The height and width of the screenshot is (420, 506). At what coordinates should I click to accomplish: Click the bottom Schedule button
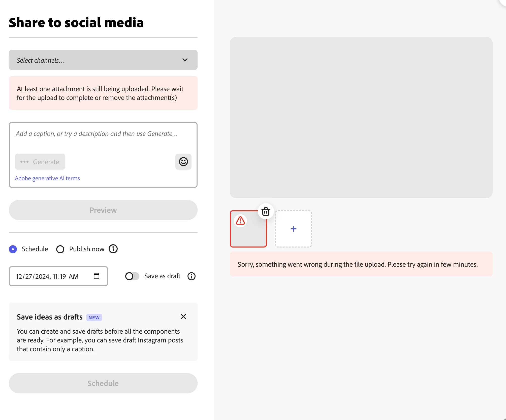[x=103, y=383]
